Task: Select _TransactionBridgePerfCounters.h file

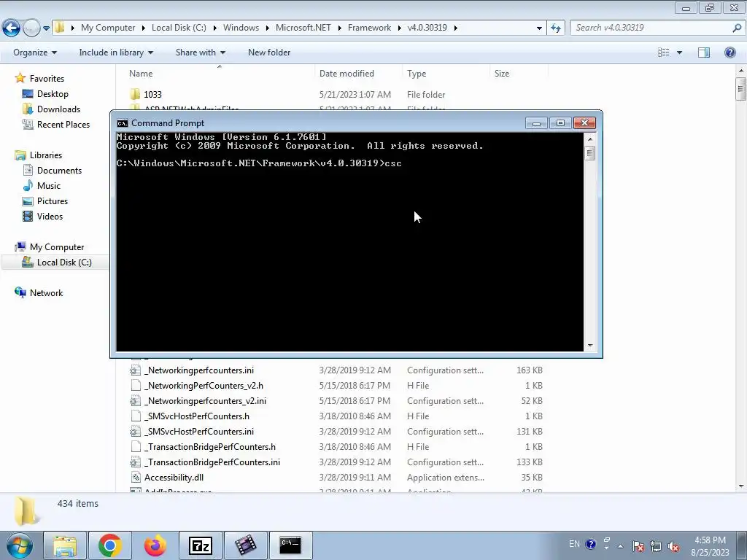Action: tap(210, 446)
